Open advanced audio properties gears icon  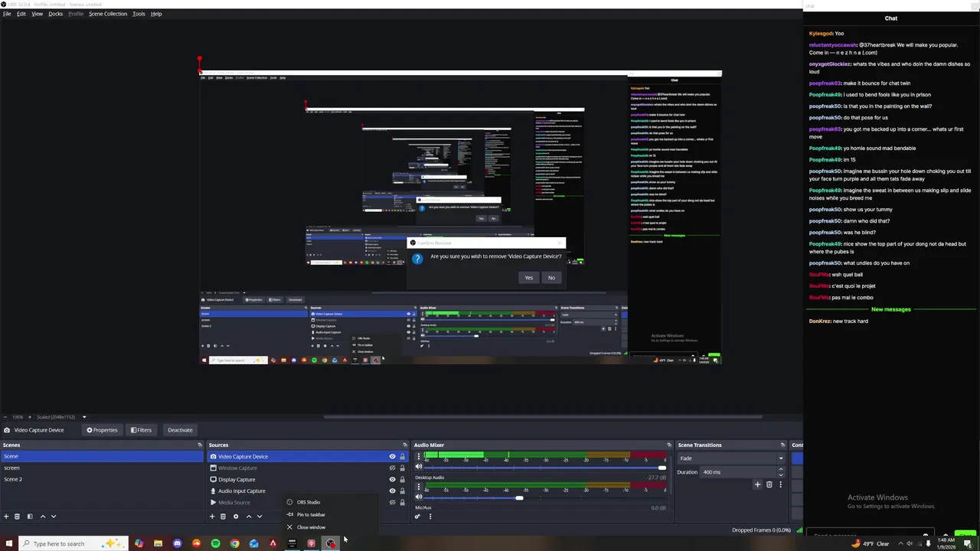[x=417, y=517]
